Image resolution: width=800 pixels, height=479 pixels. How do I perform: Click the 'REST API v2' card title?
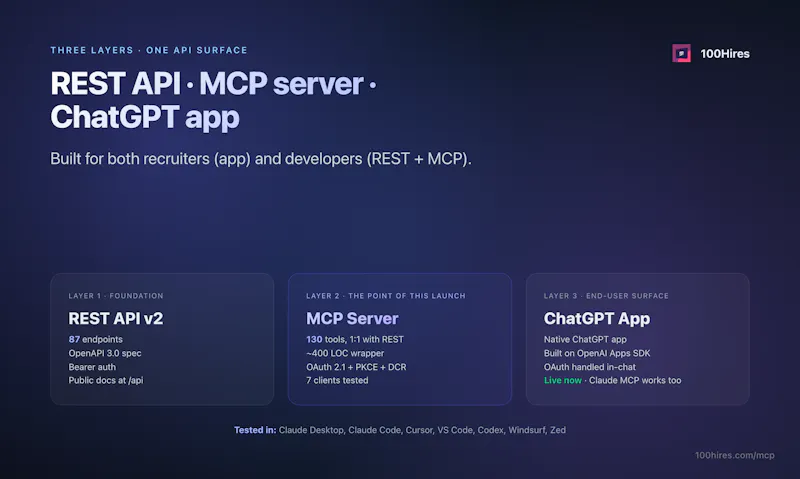click(116, 318)
